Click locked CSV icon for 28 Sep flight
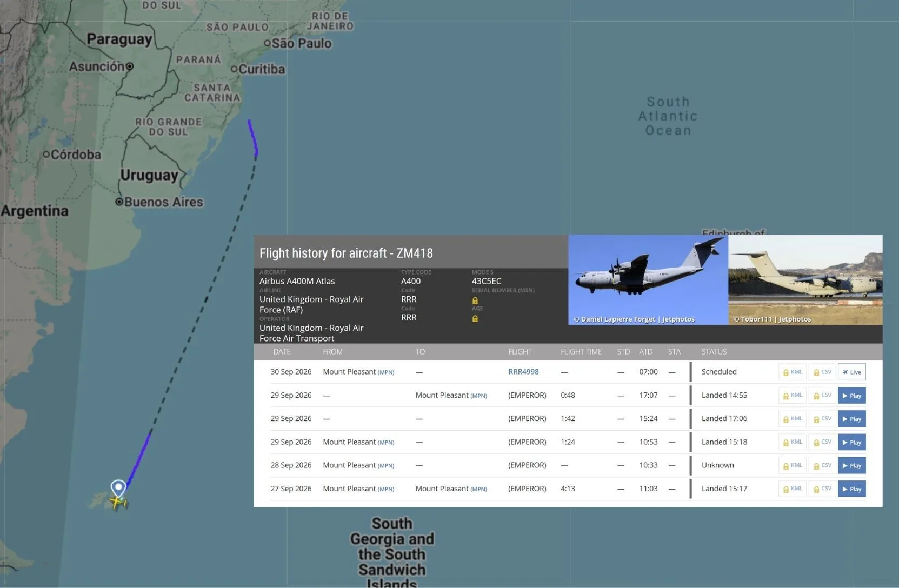Screen dimensions: 899x588 pos(822,465)
